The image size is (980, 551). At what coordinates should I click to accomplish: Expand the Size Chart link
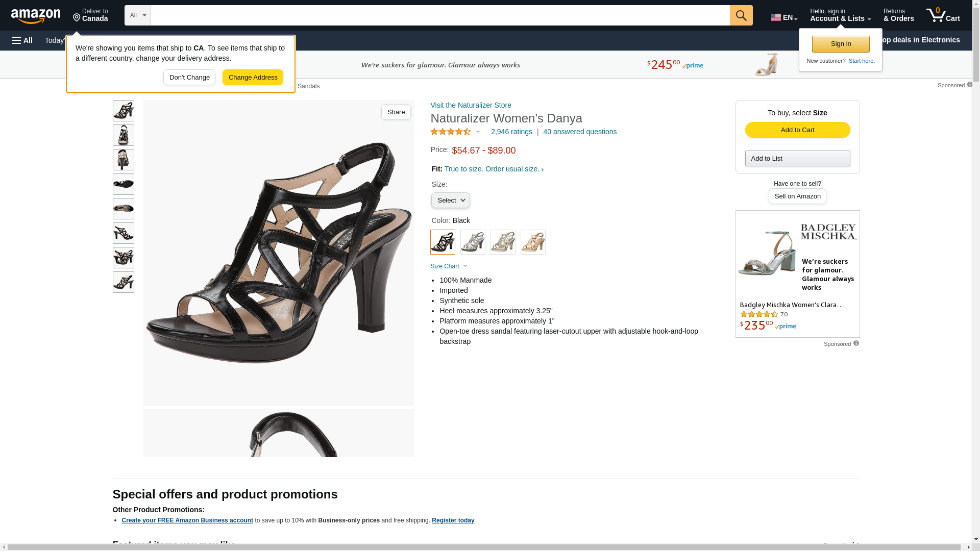point(449,266)
